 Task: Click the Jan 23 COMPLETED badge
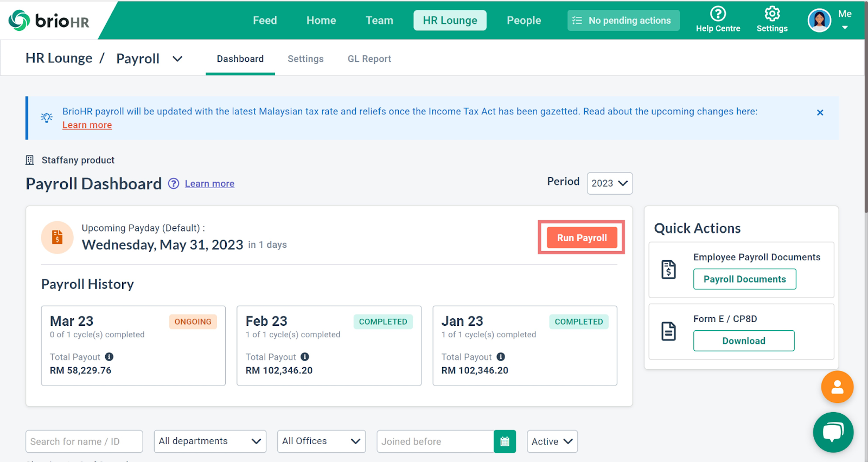(579, 322)
